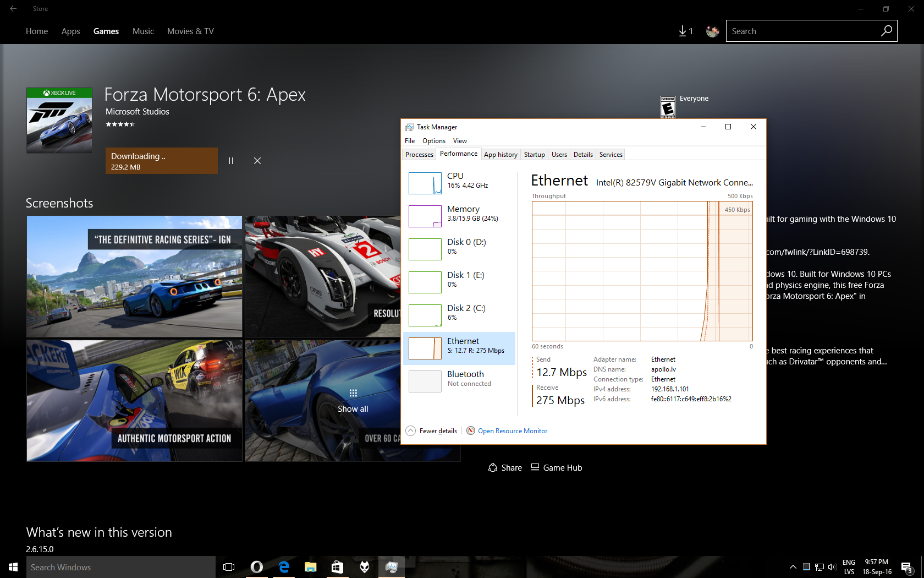Select Disk 0 (D:) in performance list
This screenshot has width=924, height=578.
click(459, 249)
